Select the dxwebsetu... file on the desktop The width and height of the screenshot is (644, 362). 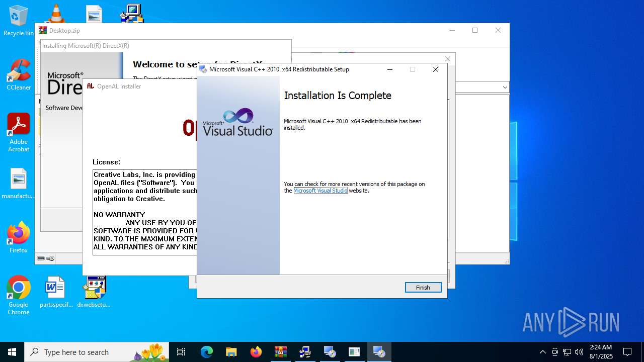pyautogui.click(x=94, y=292)
